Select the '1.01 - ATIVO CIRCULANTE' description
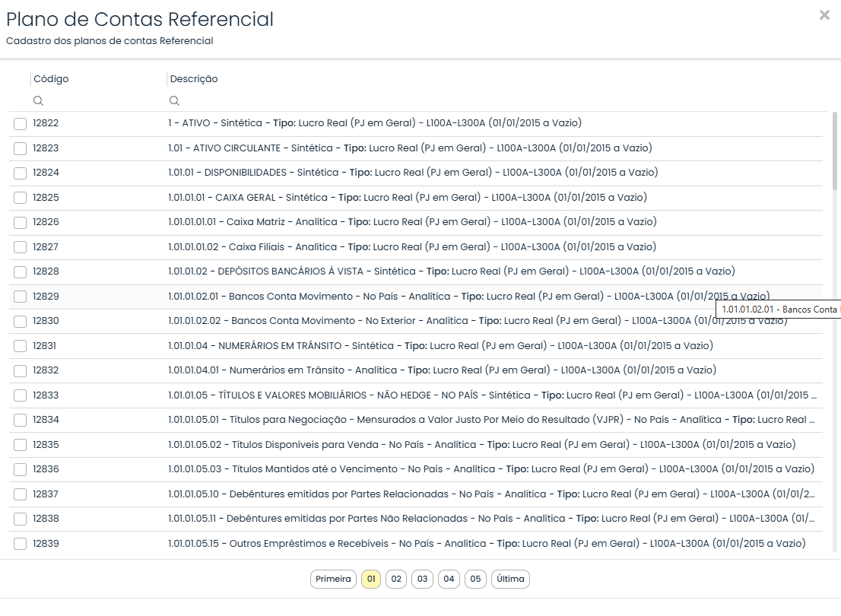841x616 pixels. pyautogui.click(x=410, y=148)
